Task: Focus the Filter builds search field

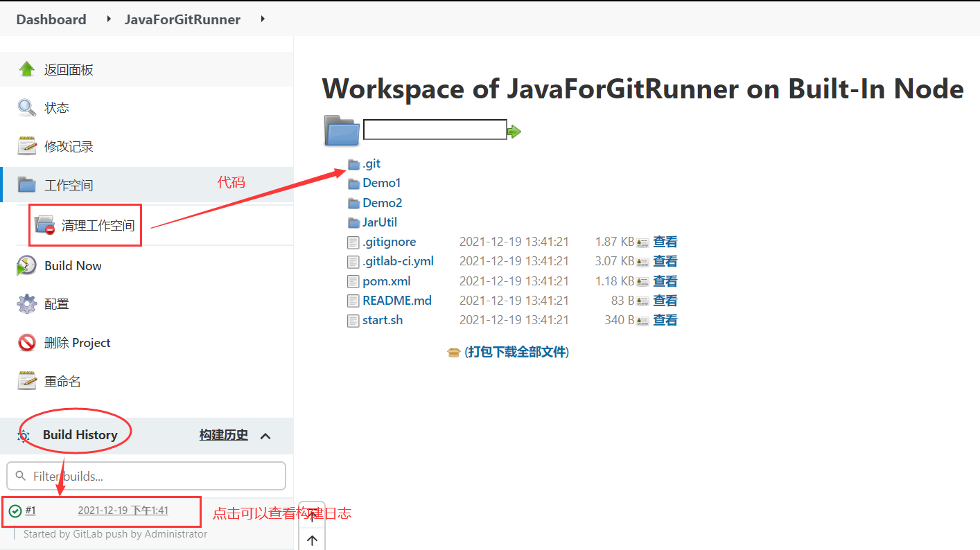Action: point(146,476)
